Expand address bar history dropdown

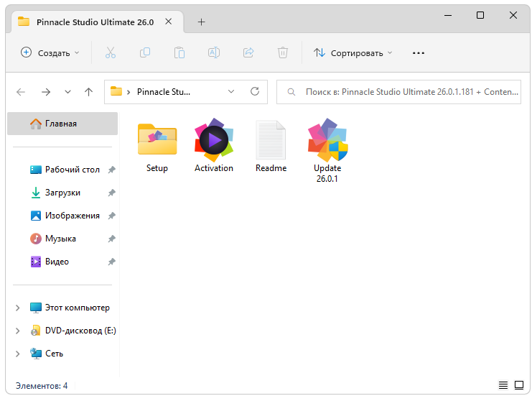coord(231,91)
